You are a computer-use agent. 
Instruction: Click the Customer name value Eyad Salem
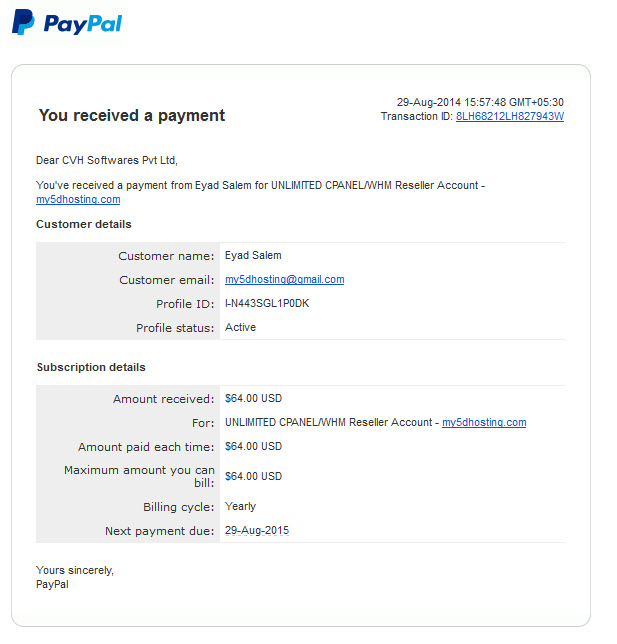pos(253,255)
